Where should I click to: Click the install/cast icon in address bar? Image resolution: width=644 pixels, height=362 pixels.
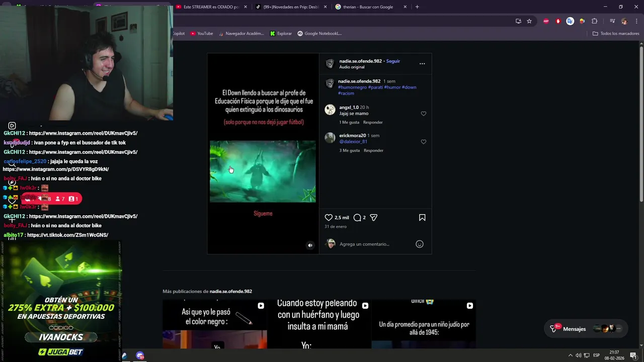518,21
